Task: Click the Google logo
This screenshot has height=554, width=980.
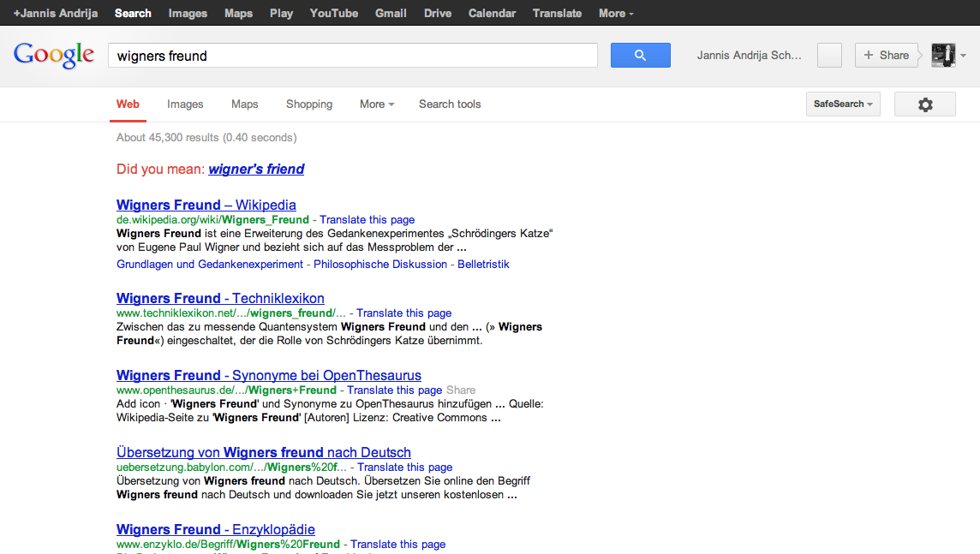Action: click(x=54, y=55)
